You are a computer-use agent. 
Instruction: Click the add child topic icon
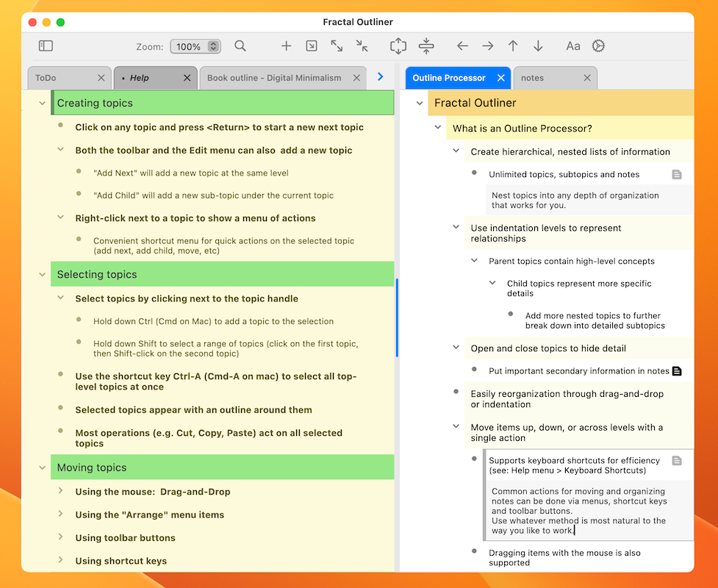pos(312,46)
